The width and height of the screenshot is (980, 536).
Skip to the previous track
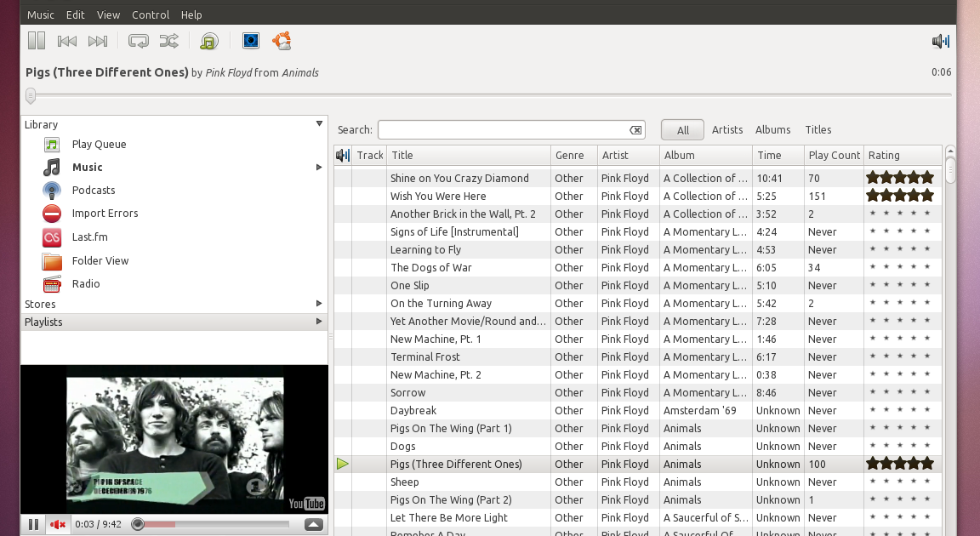coord(67,40)
